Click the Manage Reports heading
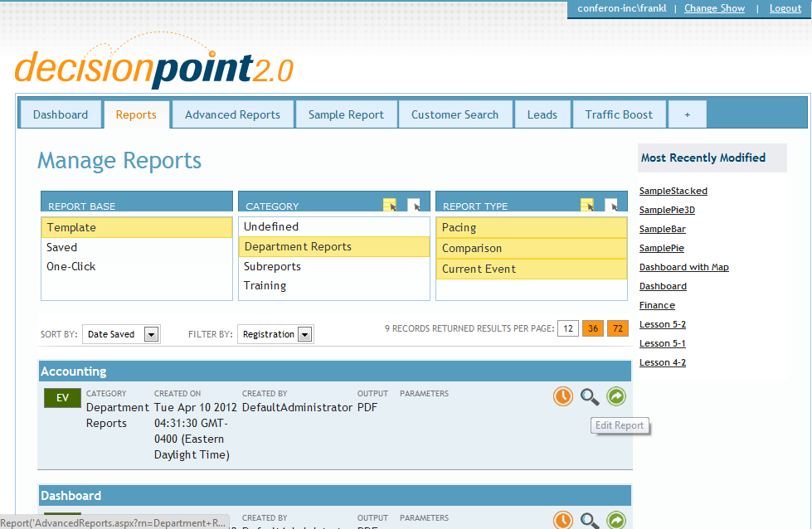 pyautogui.click(x=119, y=161)
